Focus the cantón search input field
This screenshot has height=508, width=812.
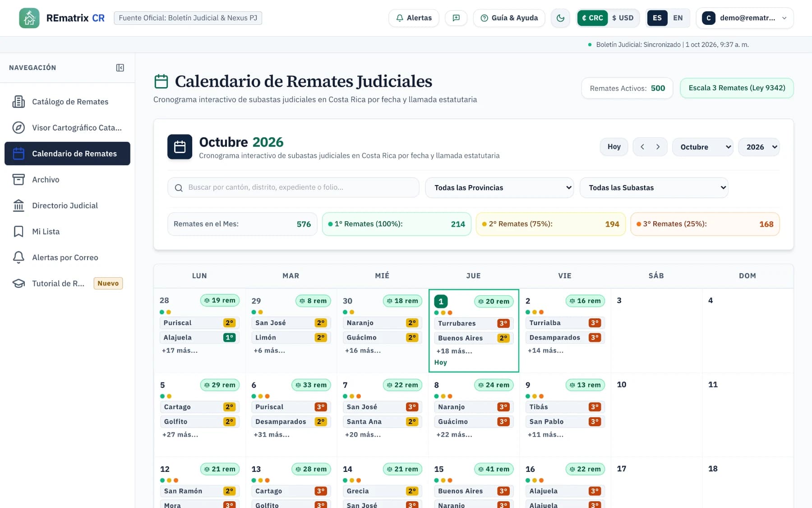[x=293, y=187]
